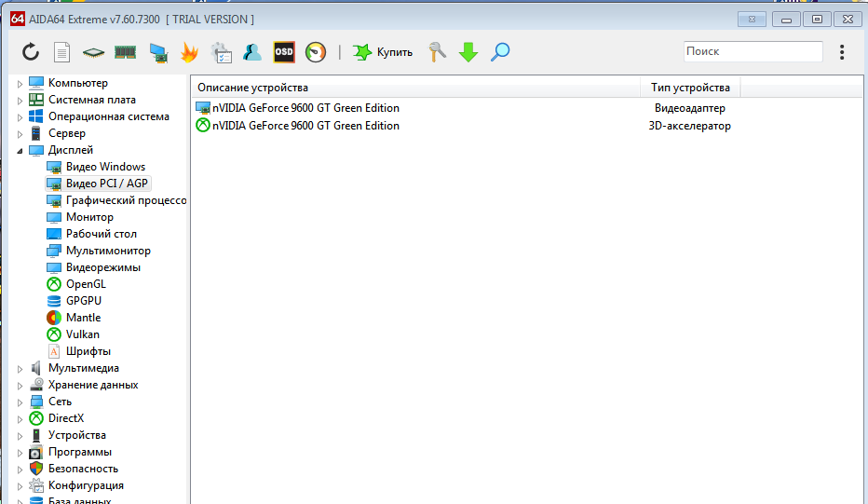Screen dimensions: 868x504
Task: Click the Refresh toolbar icon
Action: coord(31,52)
